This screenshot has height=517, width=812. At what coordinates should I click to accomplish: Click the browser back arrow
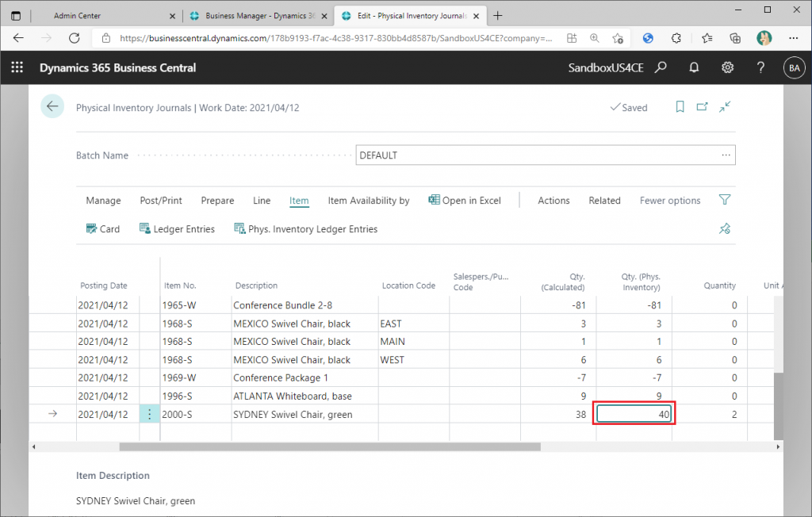(19, 38)
